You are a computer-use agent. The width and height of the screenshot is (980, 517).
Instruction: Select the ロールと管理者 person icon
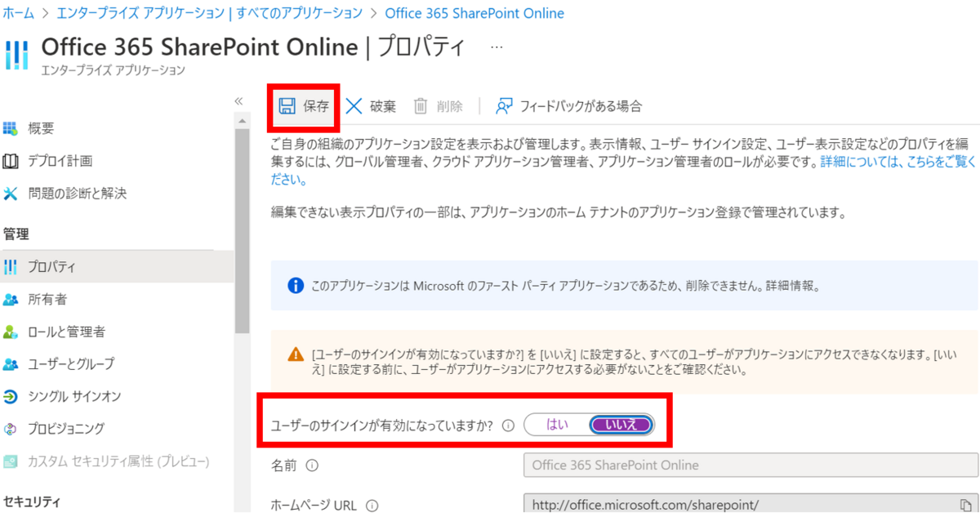coord(11,332)
